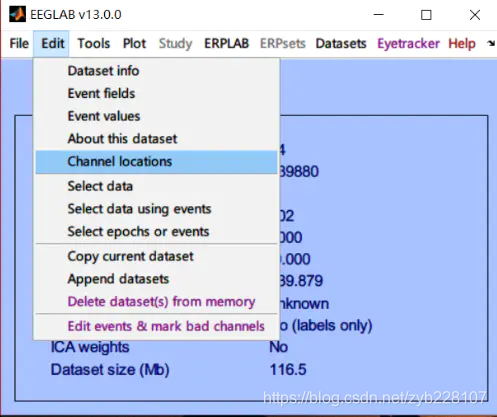Image resolution: width=497 pixels, height=417 pixels.
Task: Open the Datasets menu
Action: (x=341, y=43)
